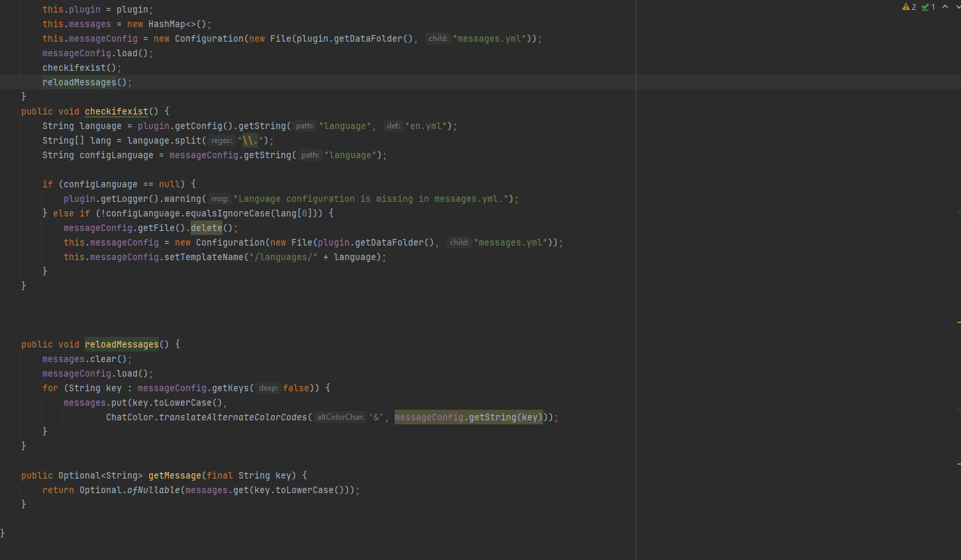
Task: Click the 'msg:' parameter hint
Action: click(x=220, y=199)
